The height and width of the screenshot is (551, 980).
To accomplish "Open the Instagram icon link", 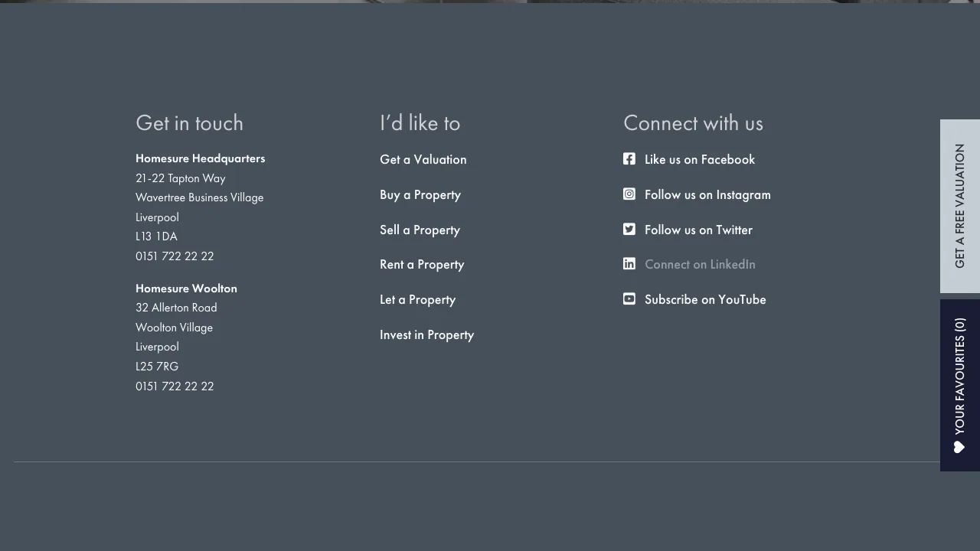I will click(629, 194).
